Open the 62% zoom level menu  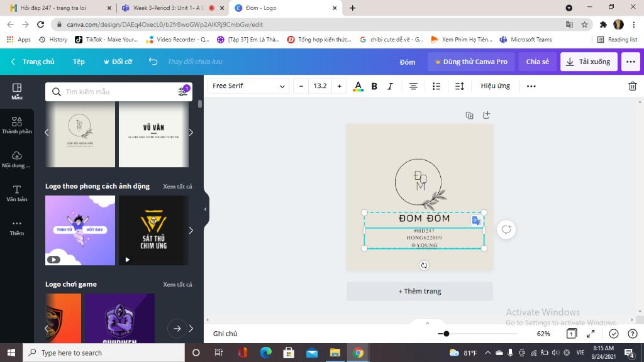(543, 334)
